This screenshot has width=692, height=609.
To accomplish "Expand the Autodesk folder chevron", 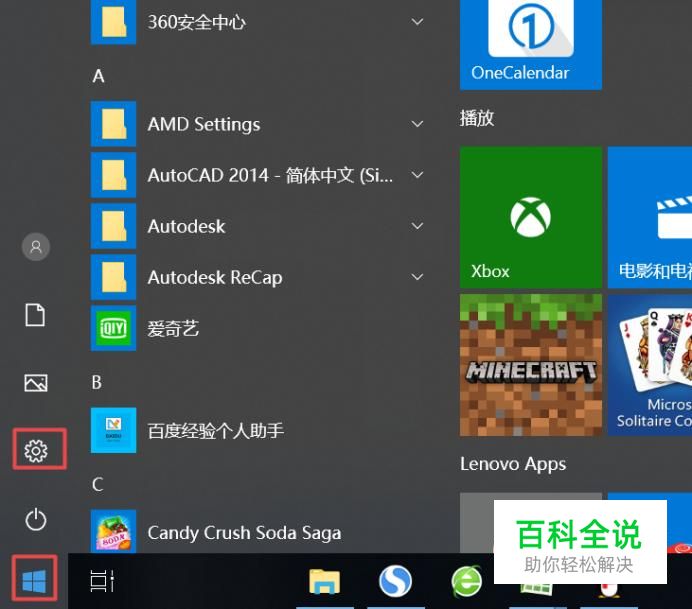I will click(x=417, y=226).
